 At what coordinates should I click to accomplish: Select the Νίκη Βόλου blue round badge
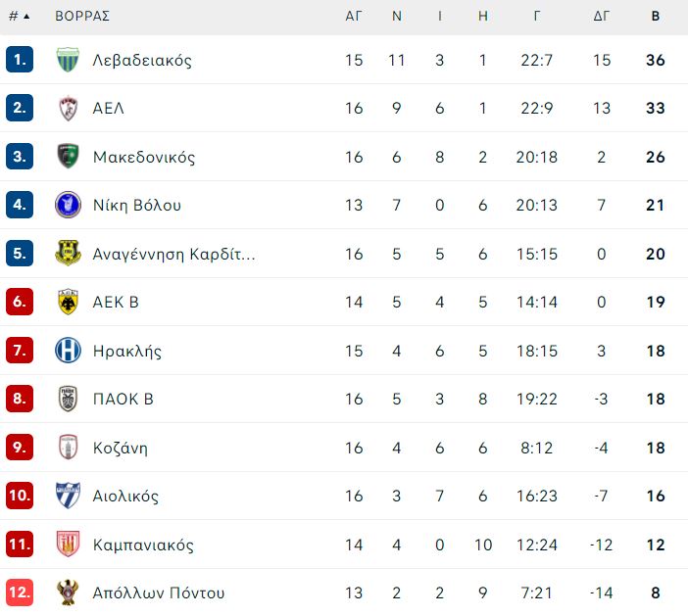pyautogui.click(x=68, y=205)
